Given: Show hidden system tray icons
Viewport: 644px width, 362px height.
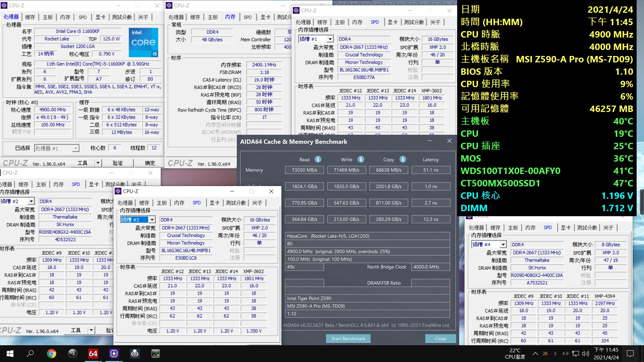Looking at the screenshot, I should point(535,353).
